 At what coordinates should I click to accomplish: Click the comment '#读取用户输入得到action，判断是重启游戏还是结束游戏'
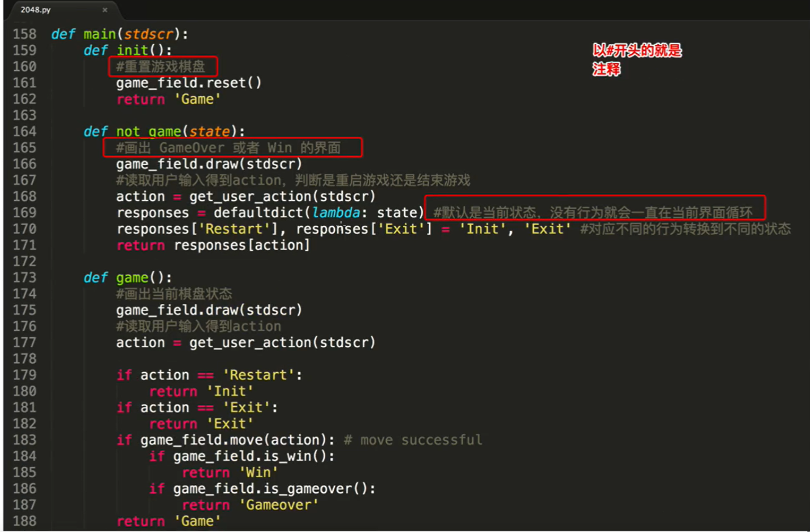pyautogui.click(x=293, y=180)
